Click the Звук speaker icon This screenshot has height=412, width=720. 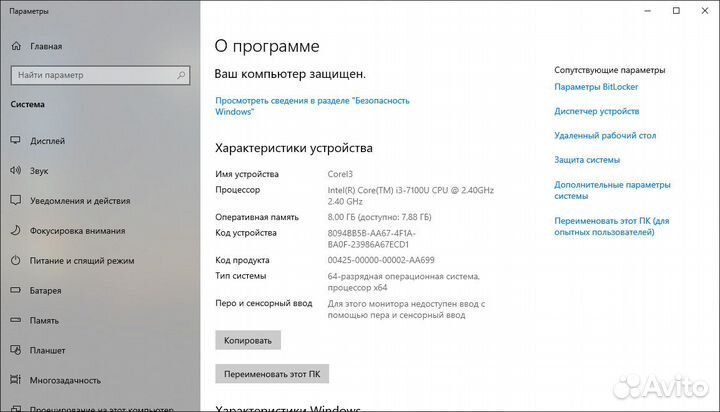pos(16,170)
